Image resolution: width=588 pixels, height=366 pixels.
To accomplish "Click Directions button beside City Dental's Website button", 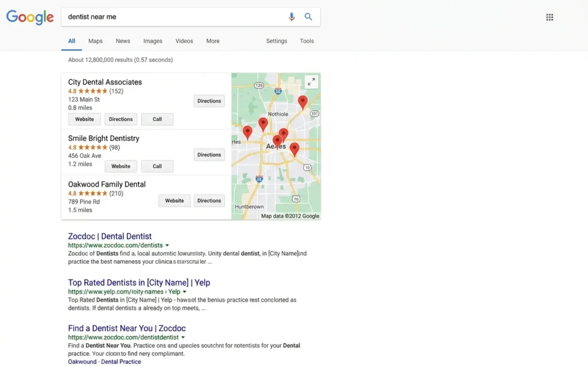I will point(121,120).
